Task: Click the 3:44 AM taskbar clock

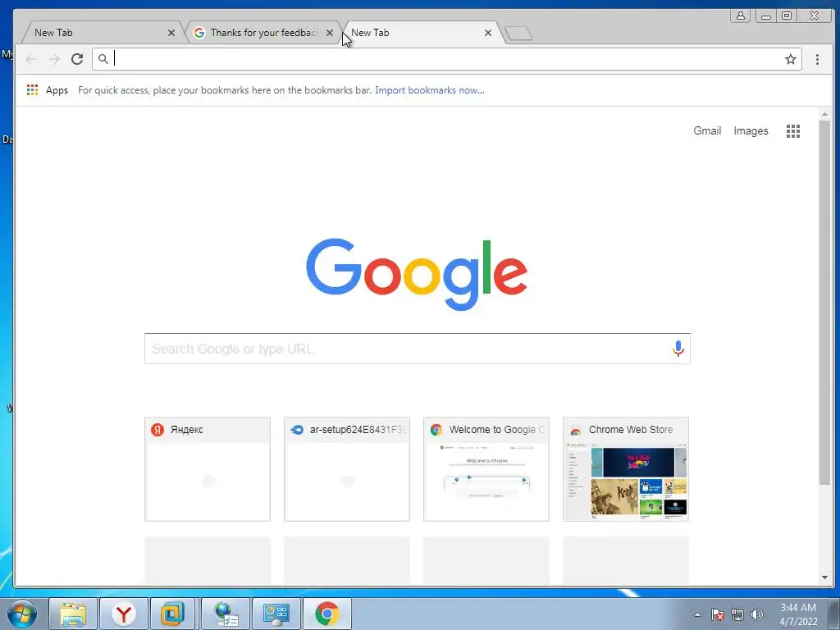Action: point(798,614)
